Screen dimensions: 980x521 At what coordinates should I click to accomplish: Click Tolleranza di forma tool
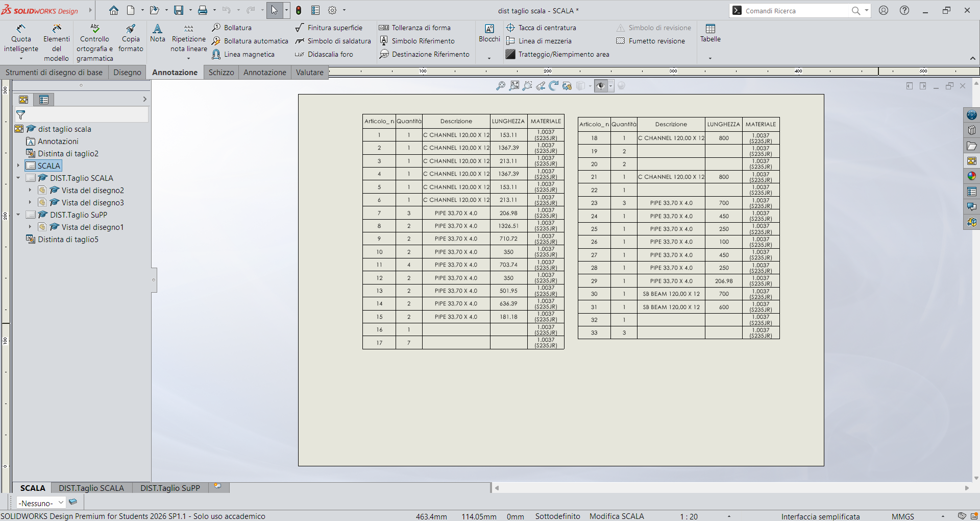click(x=414, y=28)
